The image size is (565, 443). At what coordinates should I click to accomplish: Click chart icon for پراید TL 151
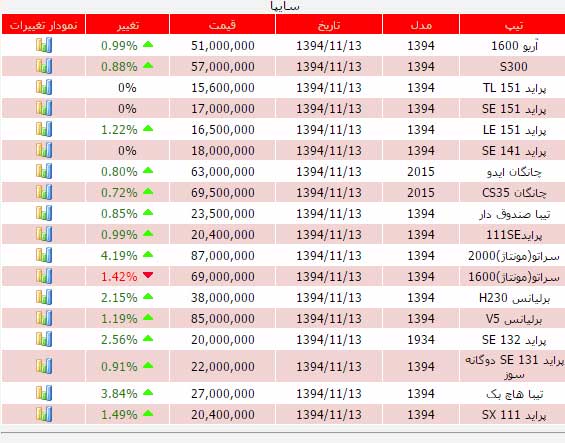44,87
